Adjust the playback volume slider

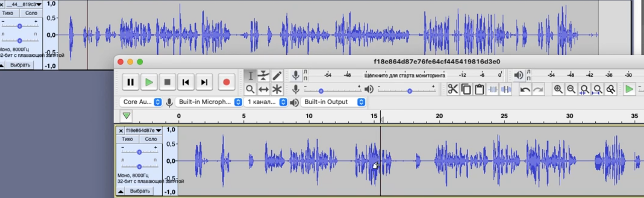407,90
